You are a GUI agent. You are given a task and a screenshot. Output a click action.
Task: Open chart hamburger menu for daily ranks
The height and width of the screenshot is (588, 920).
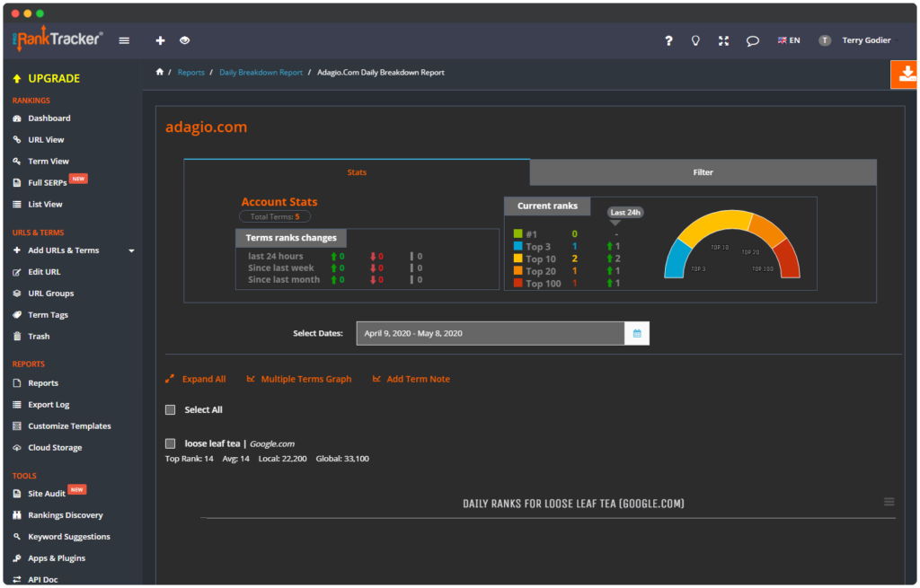click(x=889, y=502)
